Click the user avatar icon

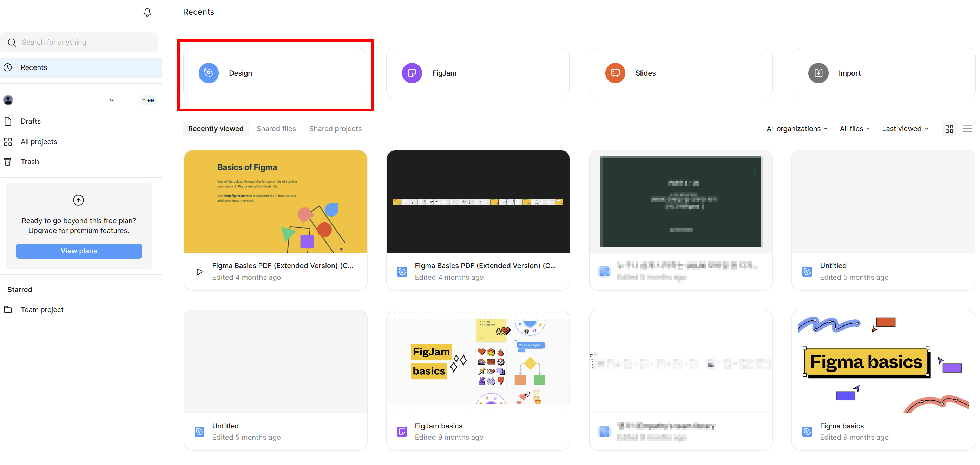tap(8, 100)
